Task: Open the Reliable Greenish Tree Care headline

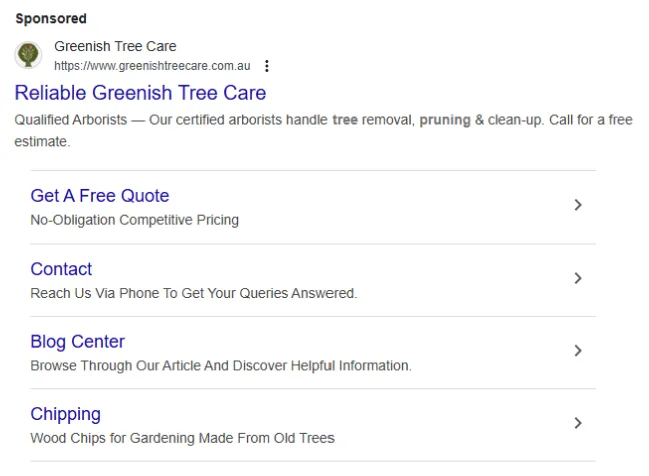Action: (140, 93)
